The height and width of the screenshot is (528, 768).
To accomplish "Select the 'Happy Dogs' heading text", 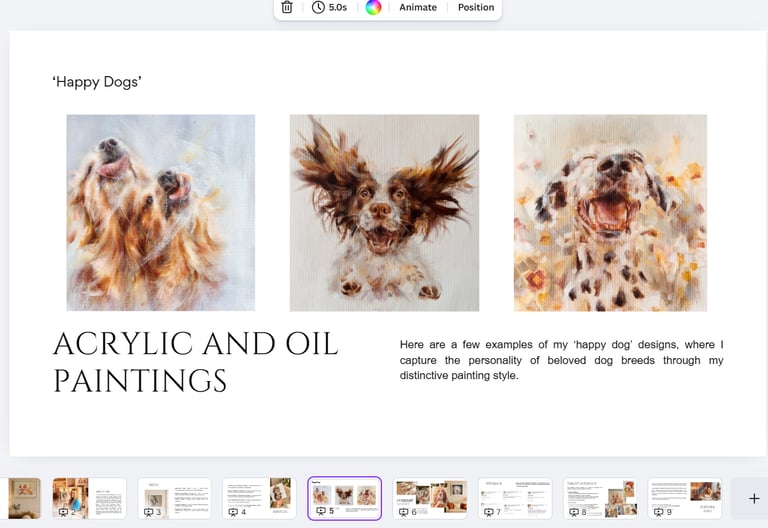I will (x=97, y=82).
